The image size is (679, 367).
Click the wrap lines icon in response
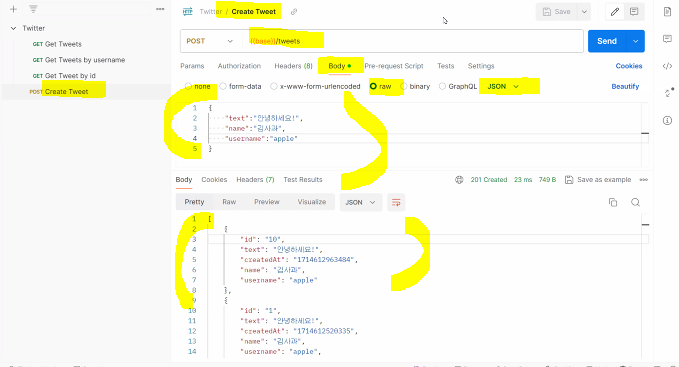pyautogui.click(x=396, y=202)
